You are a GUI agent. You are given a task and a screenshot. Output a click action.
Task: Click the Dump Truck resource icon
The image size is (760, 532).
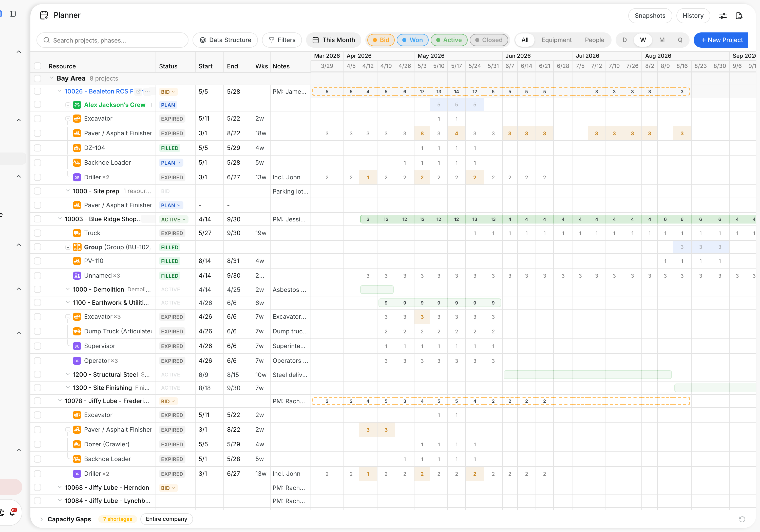pos(77,331)
